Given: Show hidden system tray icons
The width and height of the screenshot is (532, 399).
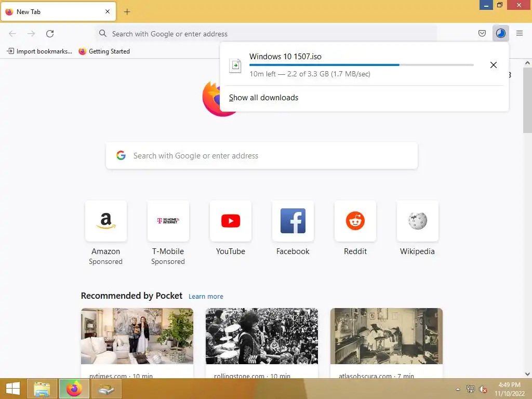Looking at the screenshot, I should click(x=458, y=389).
